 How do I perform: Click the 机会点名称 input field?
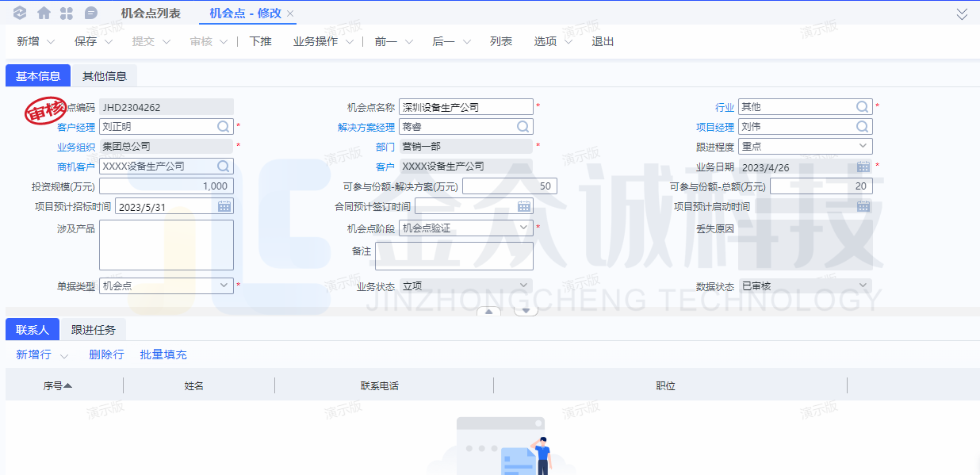tap(466, 106)
